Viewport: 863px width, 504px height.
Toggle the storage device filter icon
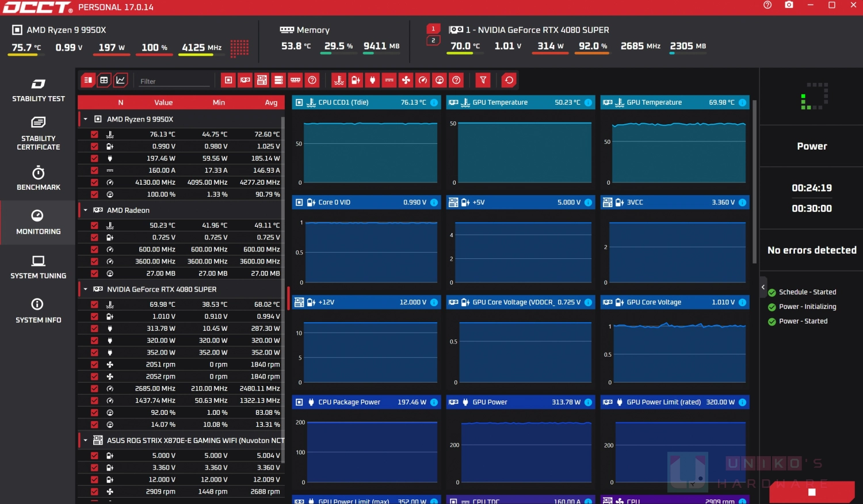278,80
